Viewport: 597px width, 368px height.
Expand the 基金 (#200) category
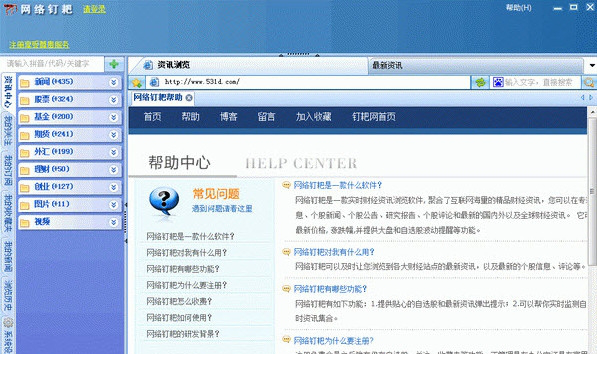pos(113,117)
